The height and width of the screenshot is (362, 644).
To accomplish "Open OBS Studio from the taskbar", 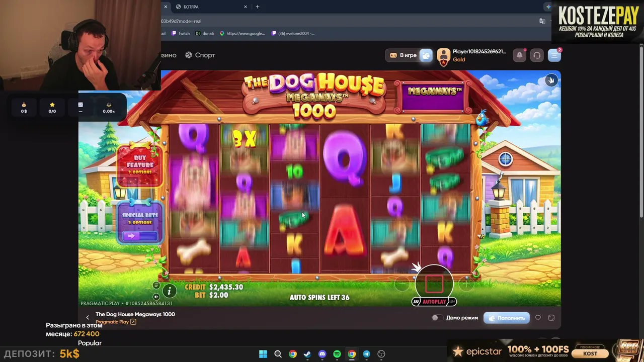I will pos(381,354).
